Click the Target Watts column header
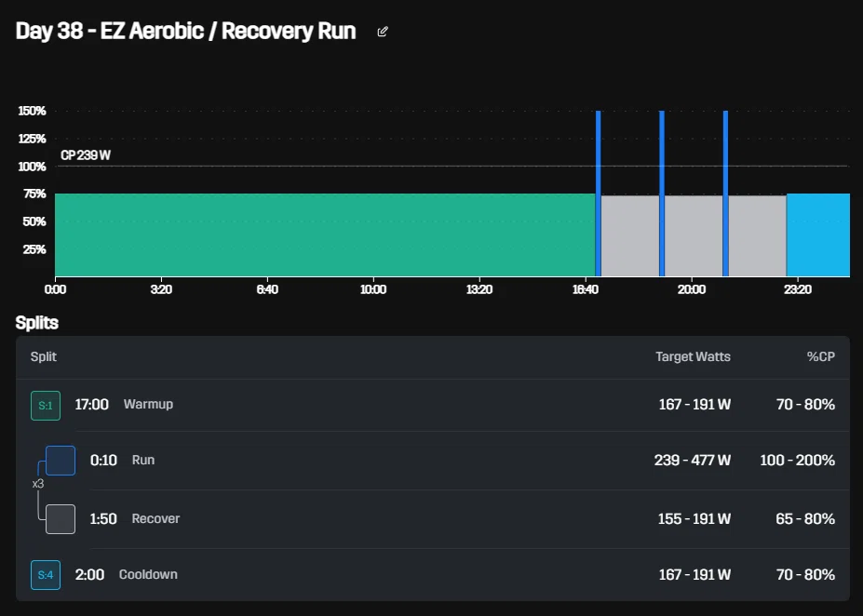Screen dimensions: 863x616 [693, 356]
